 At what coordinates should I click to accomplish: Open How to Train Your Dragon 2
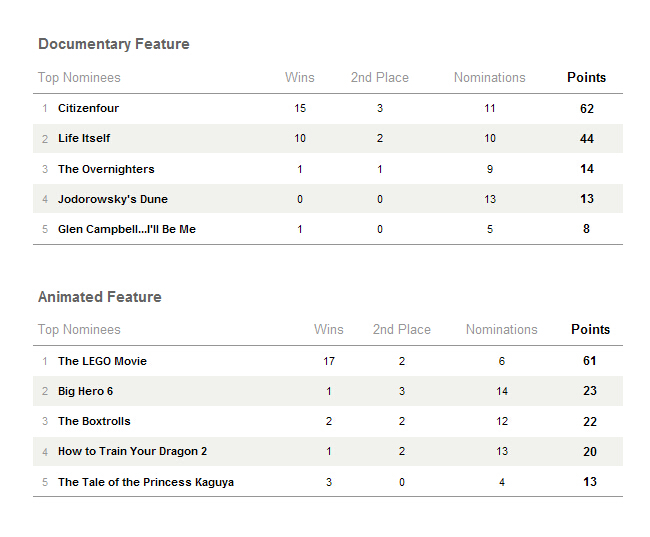coord(133,451)
